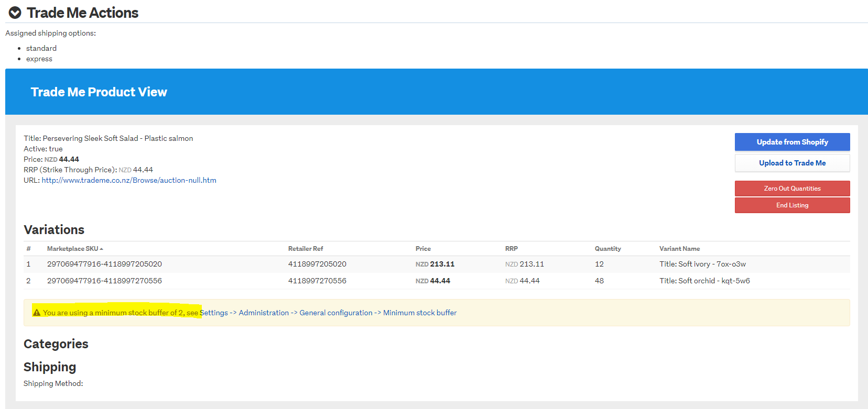
Task: Open the Settings link in buffer notice
Action: click(x=214, y=313)
